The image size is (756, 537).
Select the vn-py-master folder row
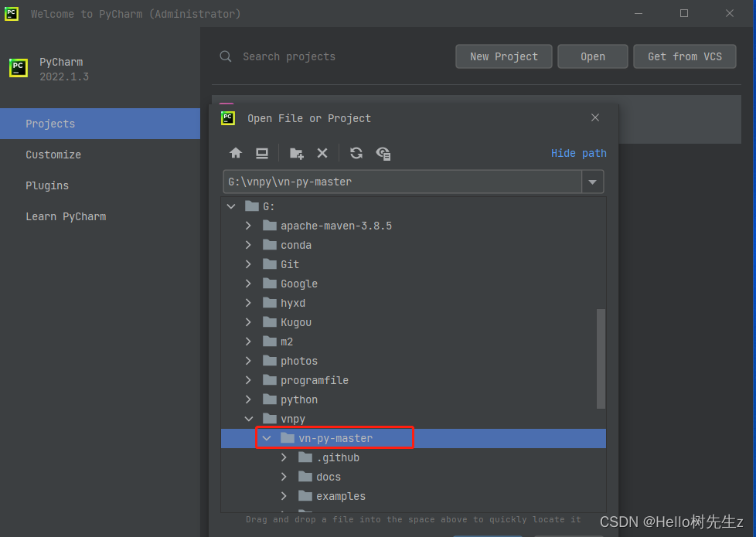click(414, 438)
